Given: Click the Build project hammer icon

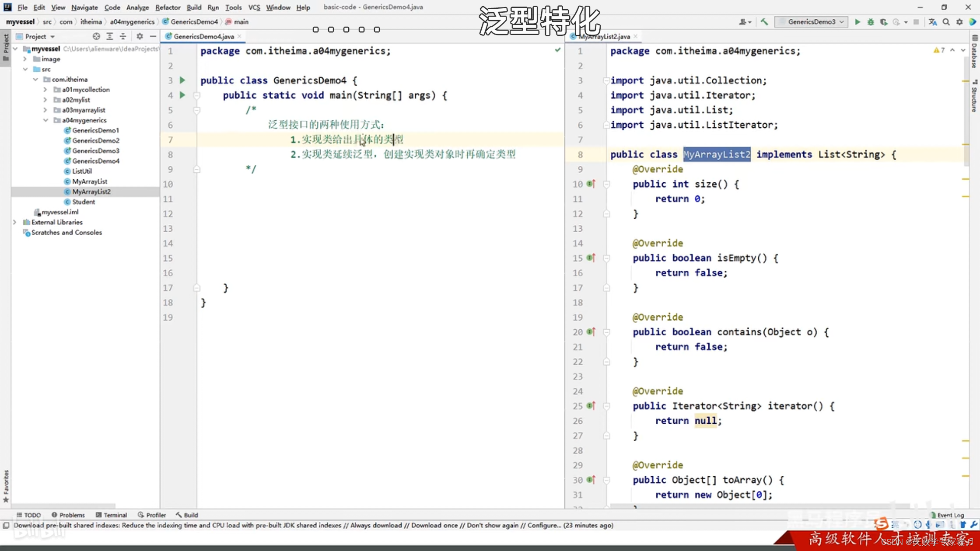Looking at the screenshot, I should tap(764, 22).
